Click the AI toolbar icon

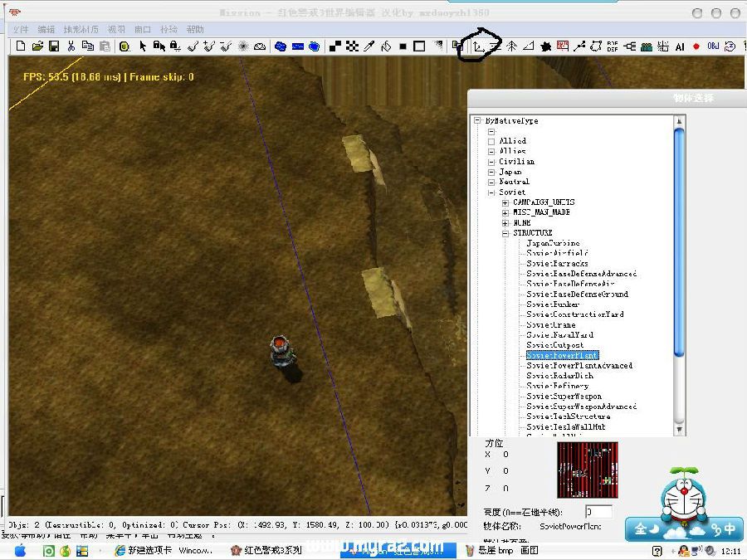point(680,46)
